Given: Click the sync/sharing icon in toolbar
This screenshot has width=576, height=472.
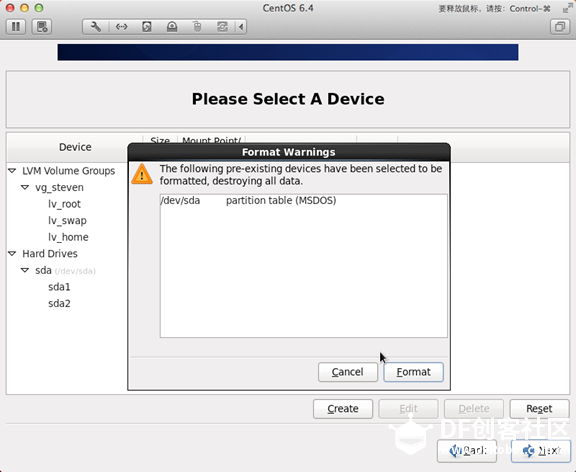Looking at the screenshot, I should 222,27.
